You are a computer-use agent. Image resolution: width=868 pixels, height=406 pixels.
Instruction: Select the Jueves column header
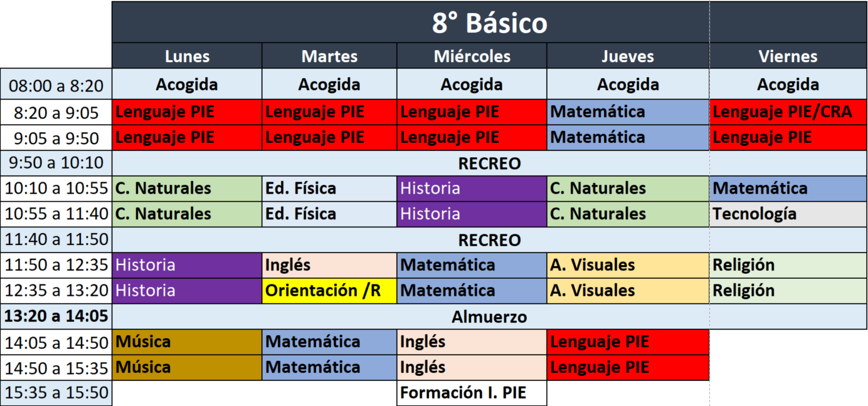pyautogui.click(x=628, y=56)
